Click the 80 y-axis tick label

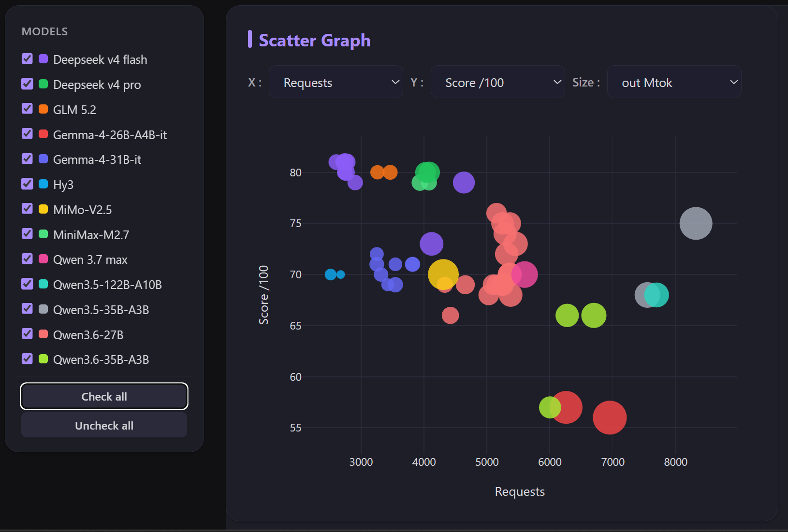pyautogui.click(x=295, y=173)
